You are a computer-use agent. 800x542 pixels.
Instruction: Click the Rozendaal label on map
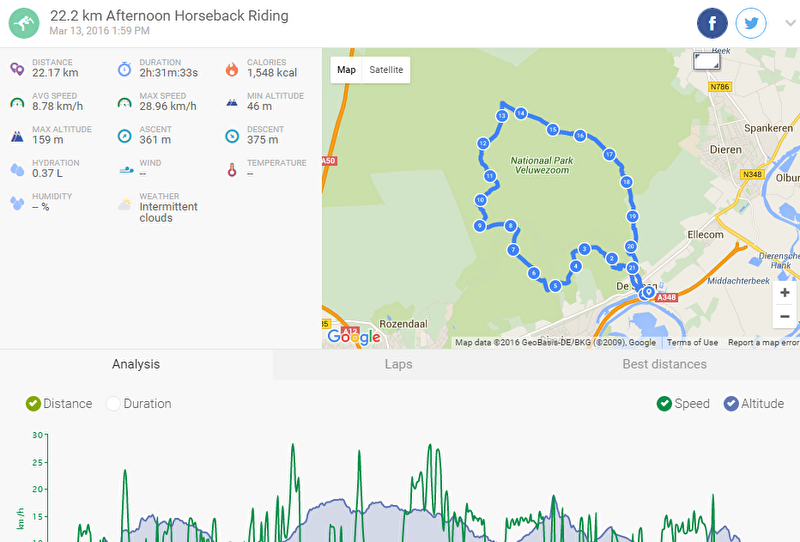(x=404, y=324)
